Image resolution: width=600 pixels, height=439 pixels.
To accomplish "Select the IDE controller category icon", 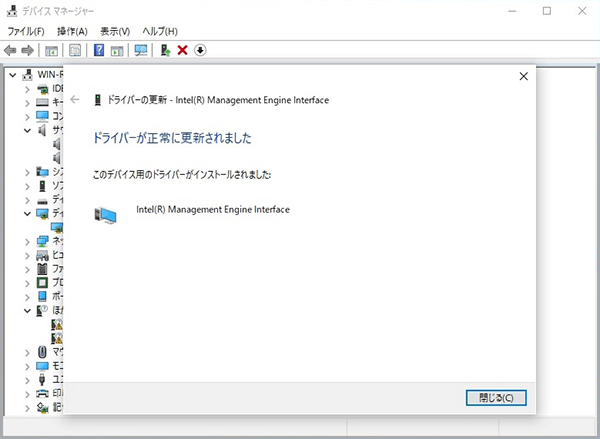I will [42, 89].
